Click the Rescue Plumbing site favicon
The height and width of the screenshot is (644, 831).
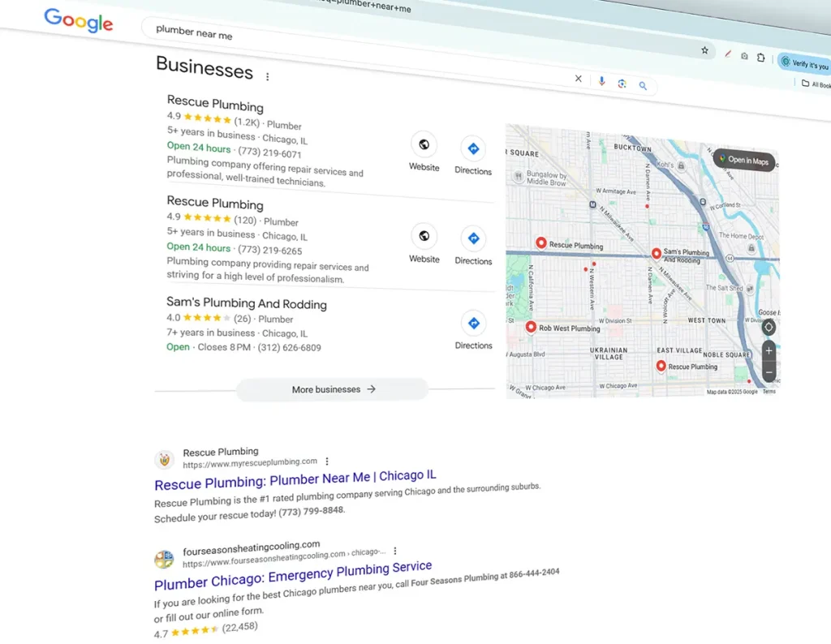(x=164, y=460)
